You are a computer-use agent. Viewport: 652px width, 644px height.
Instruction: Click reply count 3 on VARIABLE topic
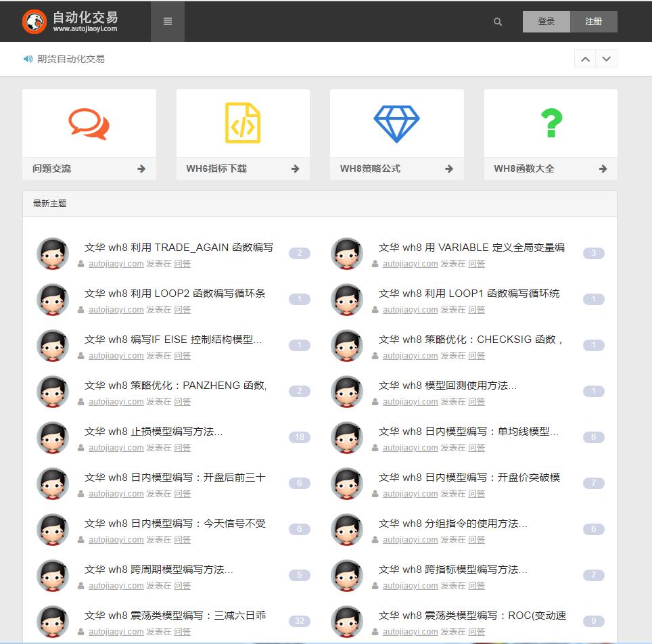pos(593,253)
